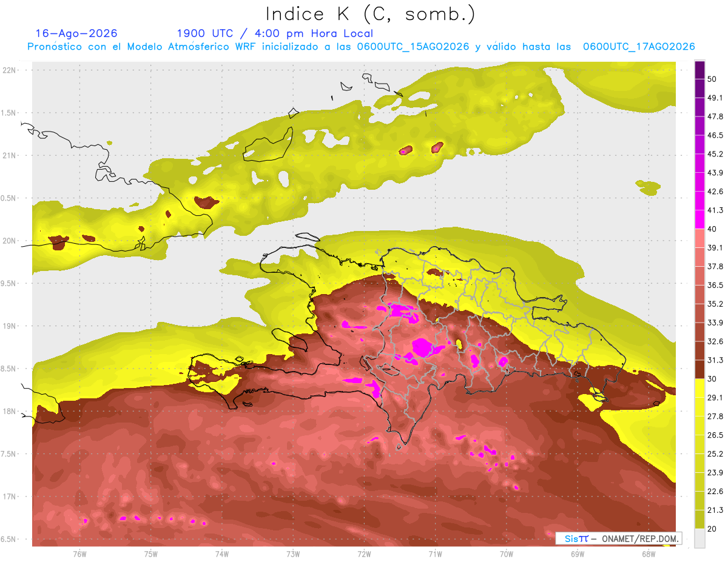Click the legend value '25.2'
The height and width of the screenshot is (562, 728).
pos(715,454)
